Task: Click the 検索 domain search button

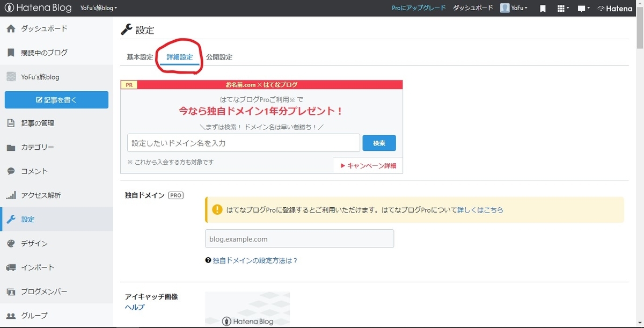Action: pos(379,143)
